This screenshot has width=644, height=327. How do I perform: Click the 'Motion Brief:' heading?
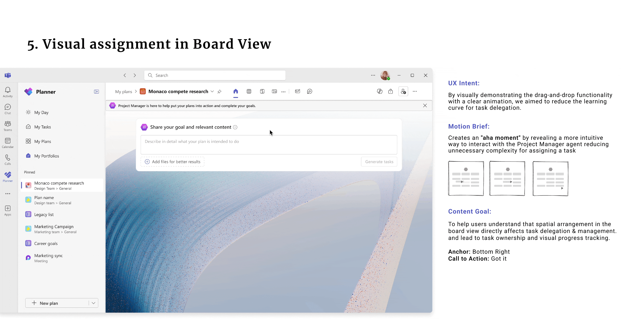click(469, 126)
